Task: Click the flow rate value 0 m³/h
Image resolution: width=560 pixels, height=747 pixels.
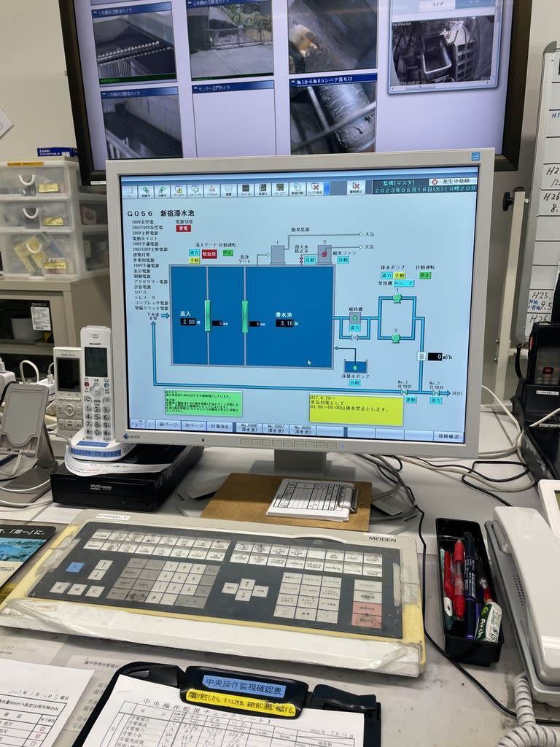Action: (435, 357)
